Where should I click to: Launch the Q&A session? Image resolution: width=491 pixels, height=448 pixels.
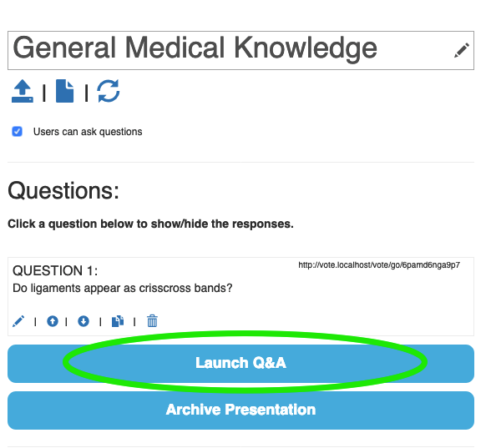coord(240,364)
